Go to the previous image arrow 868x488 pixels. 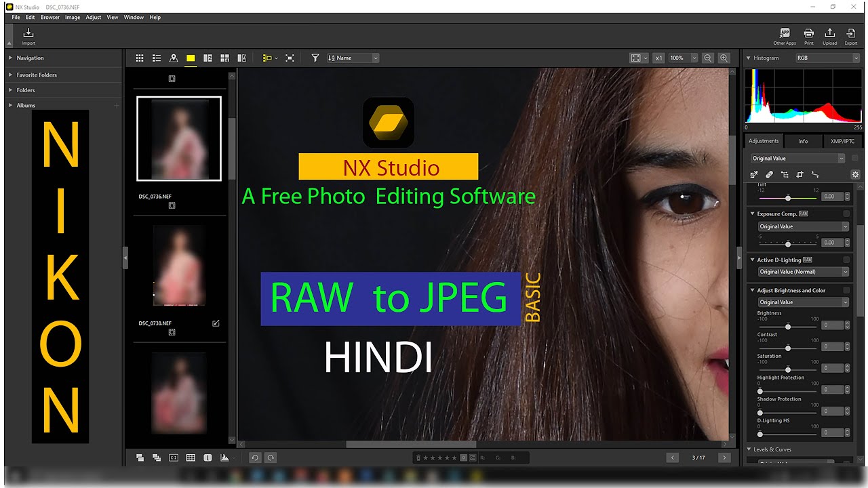pos(673,457)
